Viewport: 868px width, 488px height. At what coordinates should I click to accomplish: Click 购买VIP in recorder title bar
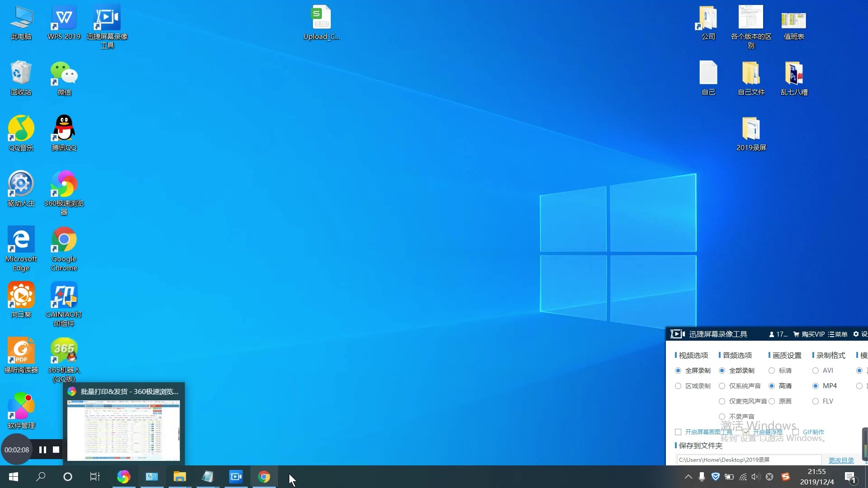pyautogui.click(x=809, y=334)
